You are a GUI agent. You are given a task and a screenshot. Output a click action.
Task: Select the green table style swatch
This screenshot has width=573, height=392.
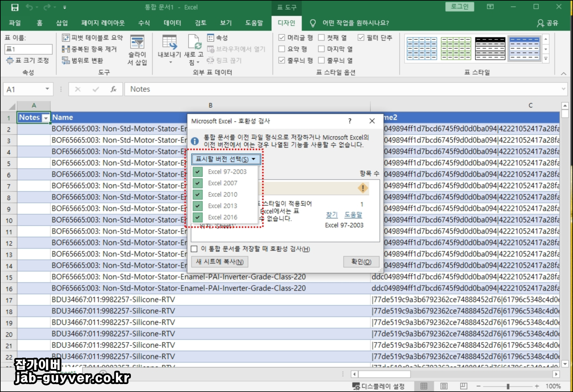[x=456, y=49]
